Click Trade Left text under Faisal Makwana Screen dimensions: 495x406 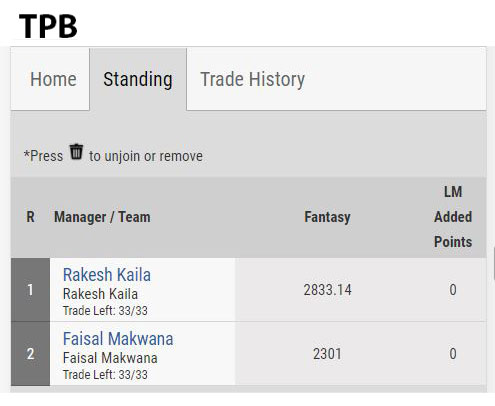(x=105, y=375)
